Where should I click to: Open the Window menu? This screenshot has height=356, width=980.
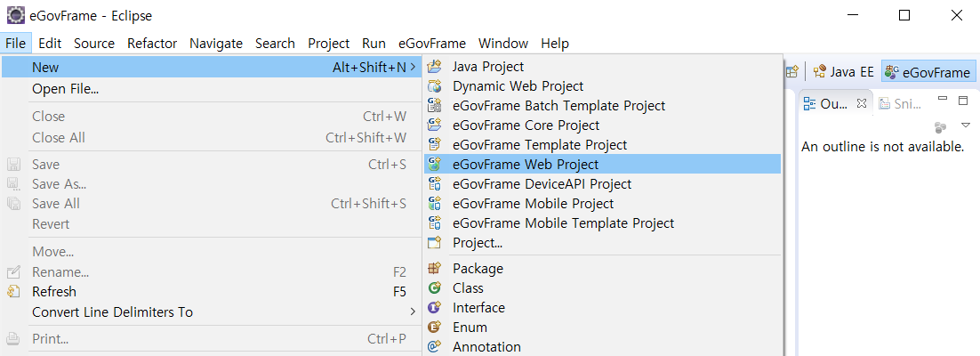point(503,44)
